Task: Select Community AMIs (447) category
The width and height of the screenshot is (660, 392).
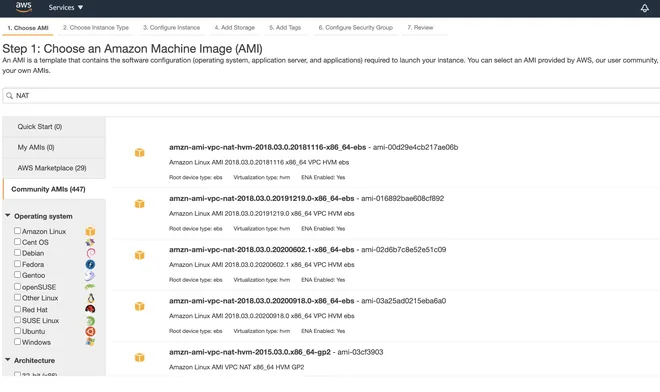Action: 54,189
